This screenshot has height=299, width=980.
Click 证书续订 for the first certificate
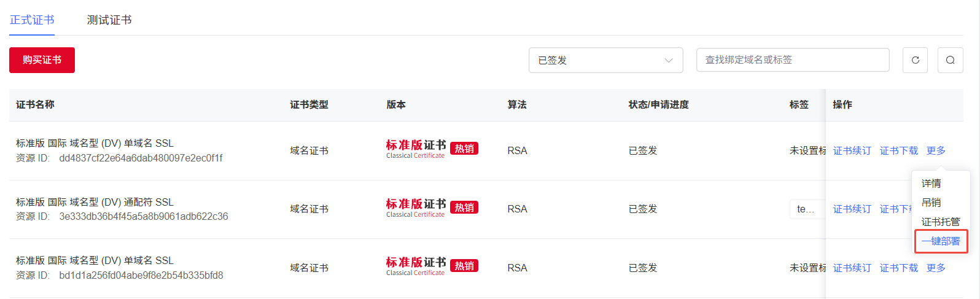tap(852, 150)
